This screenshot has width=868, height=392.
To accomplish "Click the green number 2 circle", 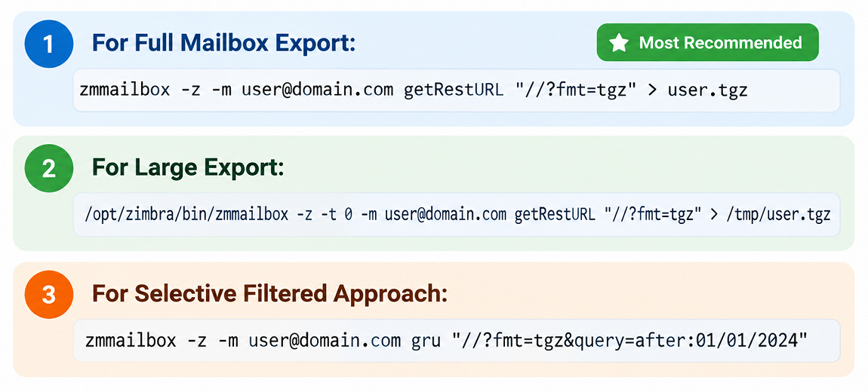I will point(49,169).
